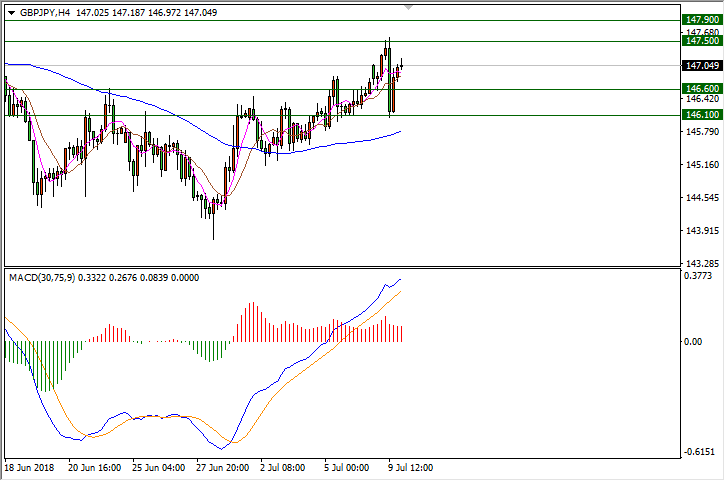The image size is (725, 481).
Task: Click the 25 Jun 04:00 time label
Action: point(159,468)
